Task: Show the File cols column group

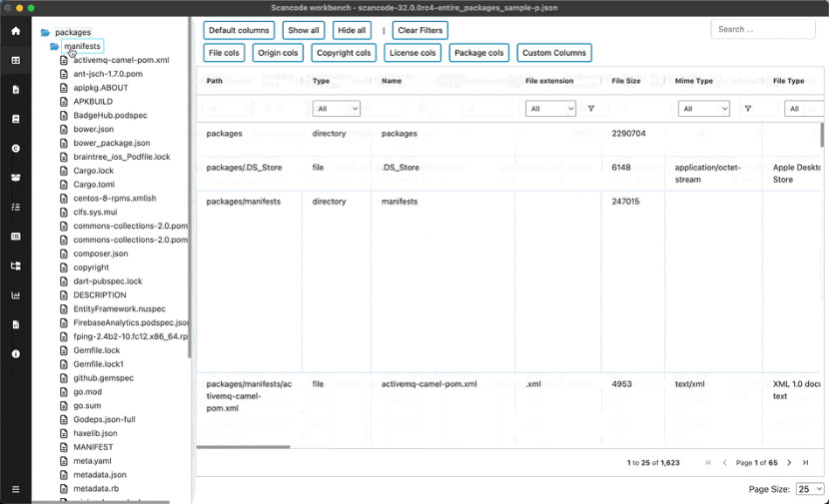Action: (x=224, y=53)
